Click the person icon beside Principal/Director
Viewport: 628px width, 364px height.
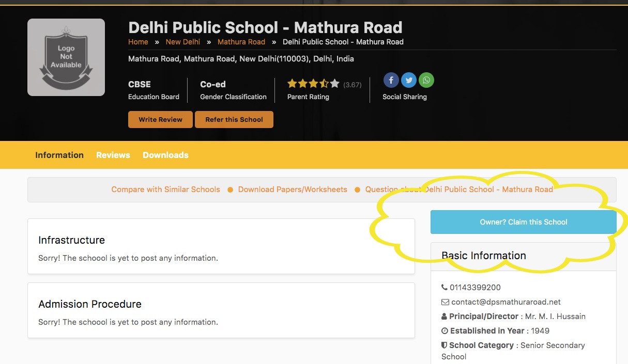(444, 316)
